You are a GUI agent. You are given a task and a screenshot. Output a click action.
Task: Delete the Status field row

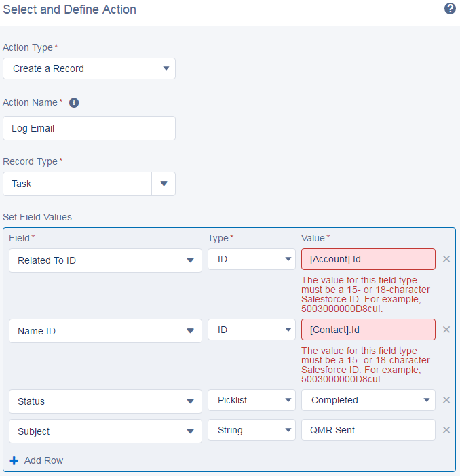click(446, 400)
